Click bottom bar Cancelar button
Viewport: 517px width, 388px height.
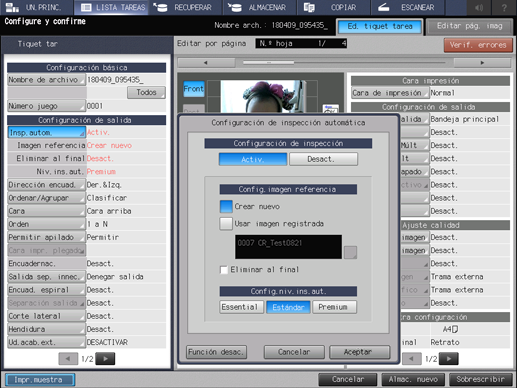(348, 379)
